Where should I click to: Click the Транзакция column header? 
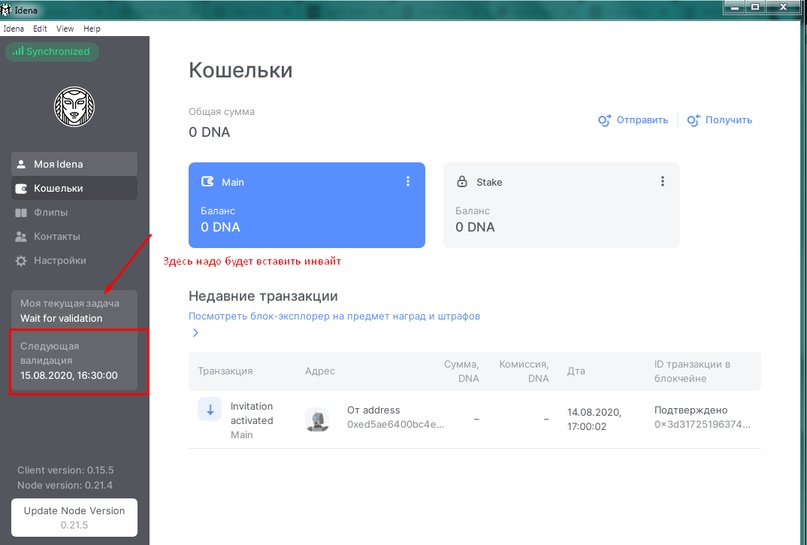click(225, 371)
